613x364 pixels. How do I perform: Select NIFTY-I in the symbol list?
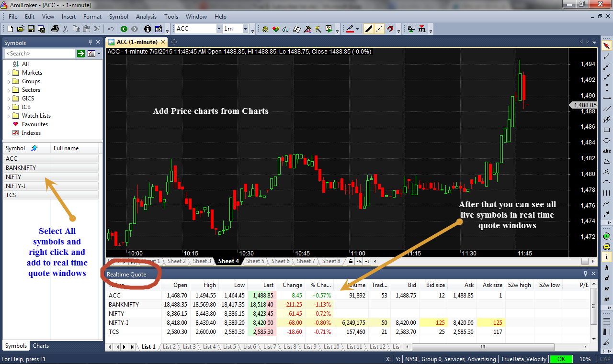[50, 186]
